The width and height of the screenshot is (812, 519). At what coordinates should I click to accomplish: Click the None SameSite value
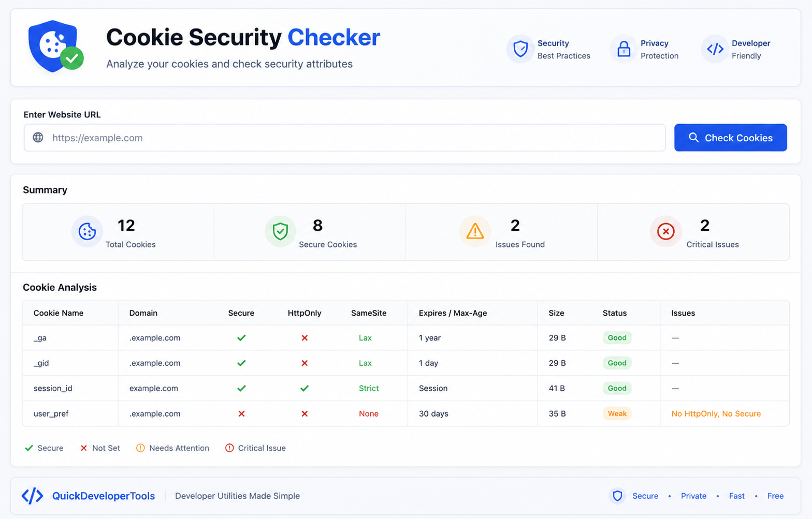369,414
